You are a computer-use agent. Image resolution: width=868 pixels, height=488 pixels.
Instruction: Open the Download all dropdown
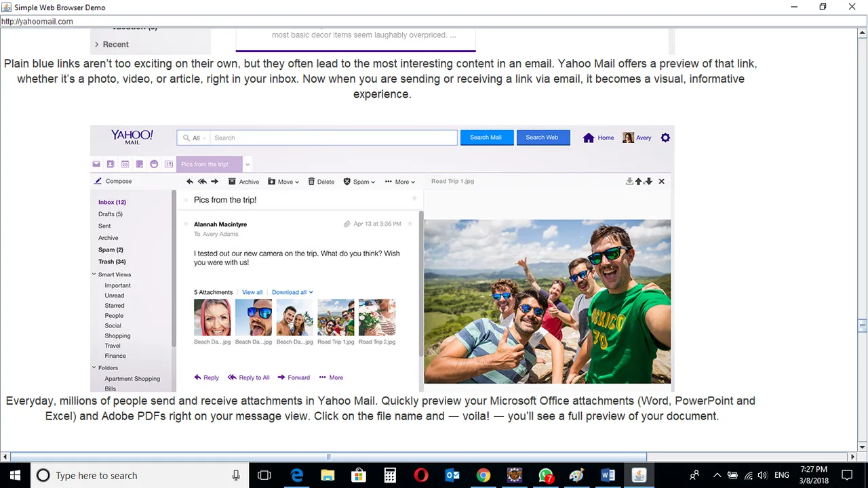pos(292,292)
